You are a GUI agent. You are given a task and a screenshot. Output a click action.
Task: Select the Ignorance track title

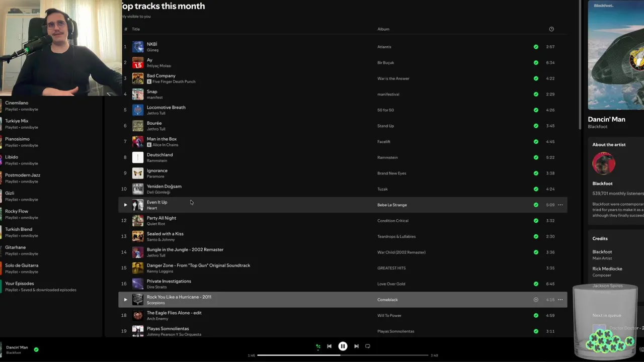(x=157, y=170)
